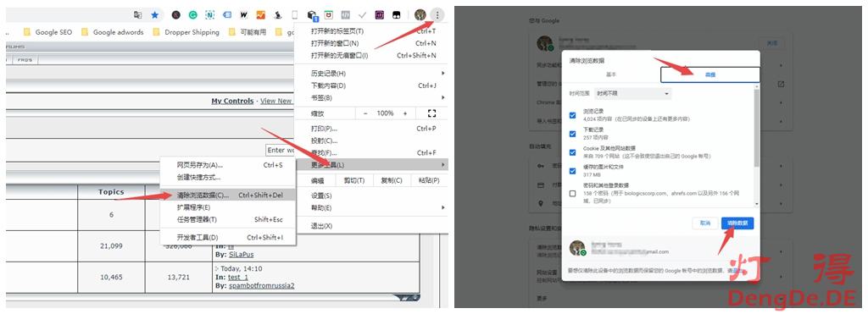Click the translate page icon in address bar

[137, 15]
